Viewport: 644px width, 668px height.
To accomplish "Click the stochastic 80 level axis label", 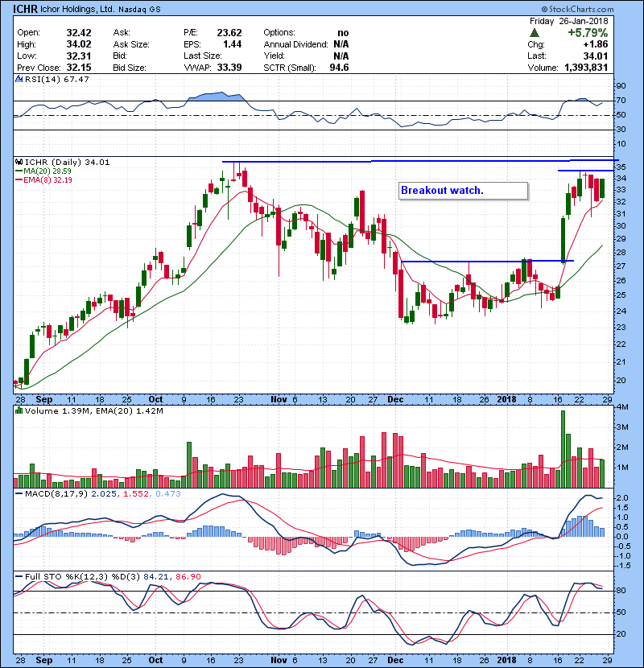I will [621, 591].
